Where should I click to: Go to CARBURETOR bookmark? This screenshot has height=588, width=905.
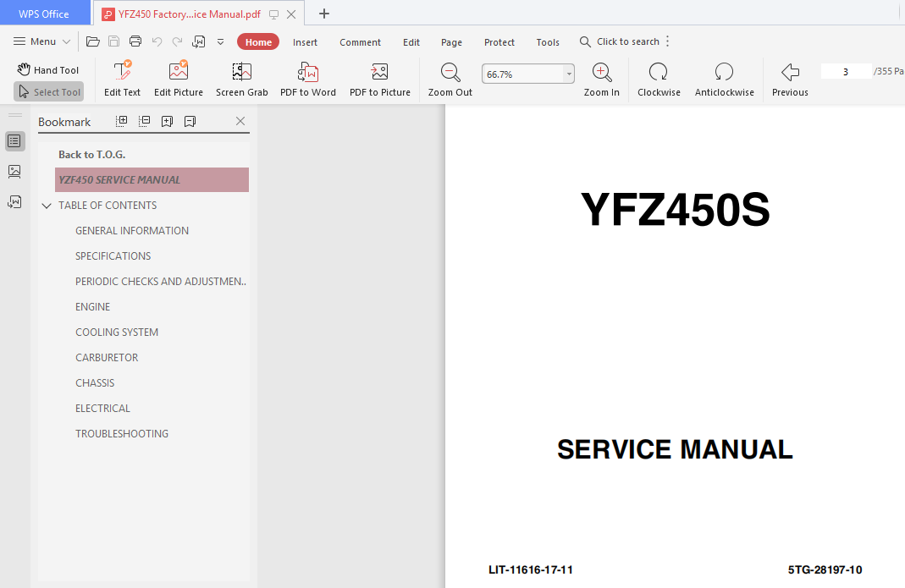(x=107, y=358)
